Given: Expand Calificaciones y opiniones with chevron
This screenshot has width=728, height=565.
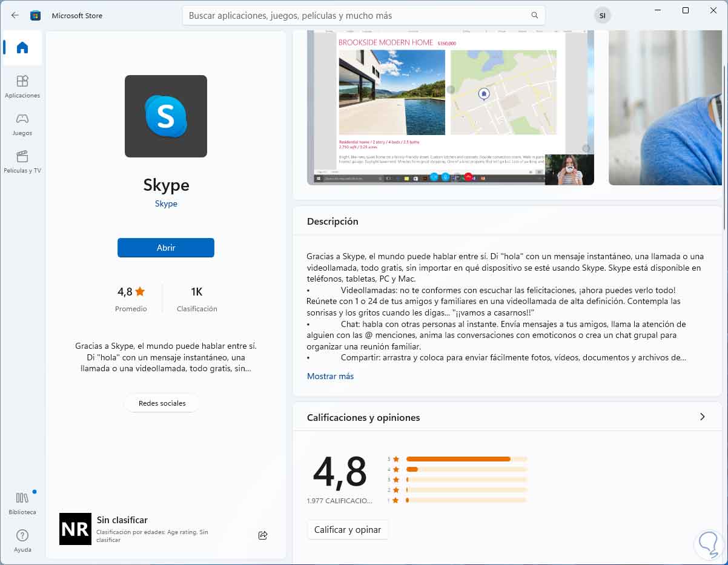Looking at the screenshot, I should (x=703, y=417).
